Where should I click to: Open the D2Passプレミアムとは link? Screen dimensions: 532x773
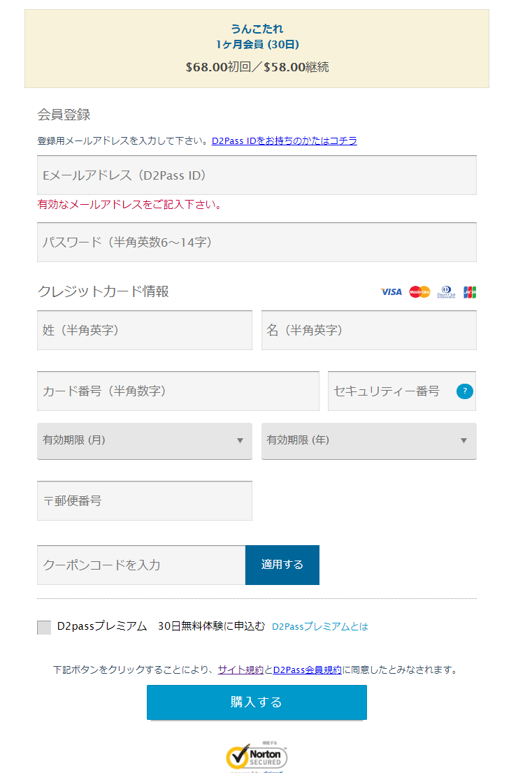[319, 627]
